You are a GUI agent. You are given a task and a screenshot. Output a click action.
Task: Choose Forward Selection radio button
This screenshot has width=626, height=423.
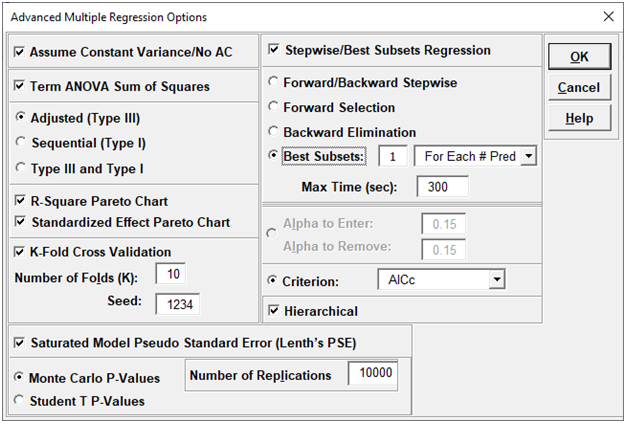[x=273, y=107]
